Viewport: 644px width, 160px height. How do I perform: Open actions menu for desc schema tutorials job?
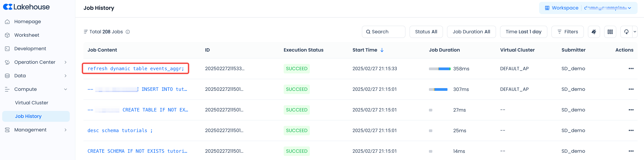pyautogui.click(x=631, y=130)
